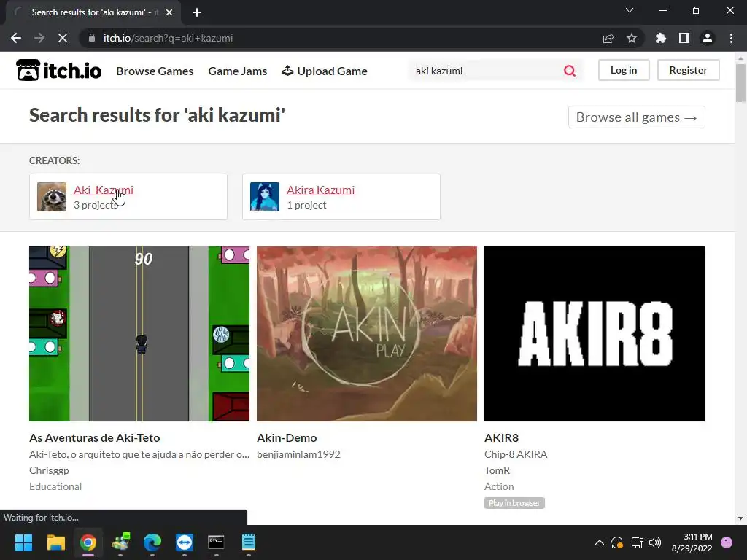747x560 pixels.
Task: Click the browser address bar URL
Action: [x=168, y=38]
